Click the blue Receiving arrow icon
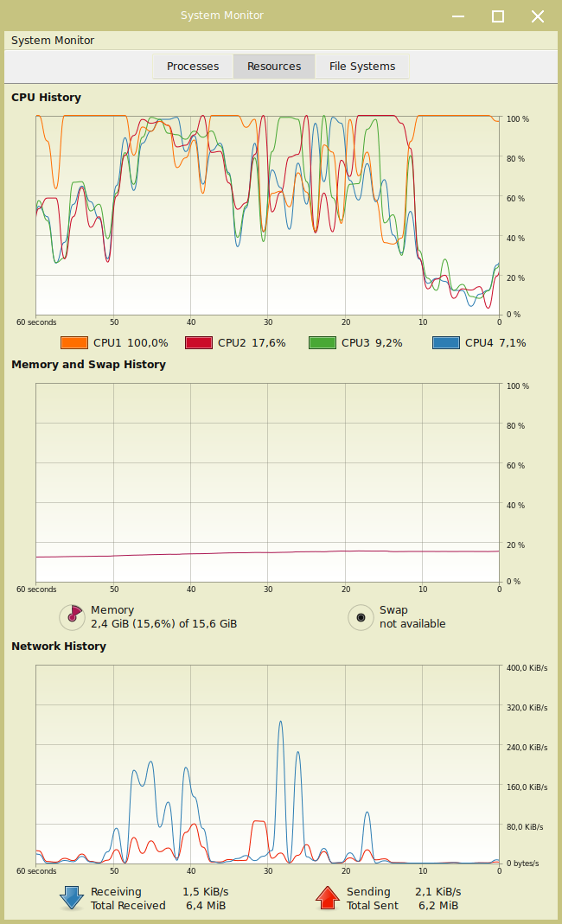Viewport: 562px width, 924px height. [72, 897]
